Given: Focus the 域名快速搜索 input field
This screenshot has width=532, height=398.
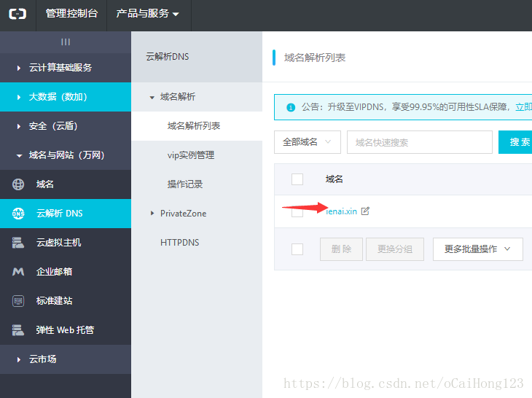Looking at the screenshot, I should [420, 142].
